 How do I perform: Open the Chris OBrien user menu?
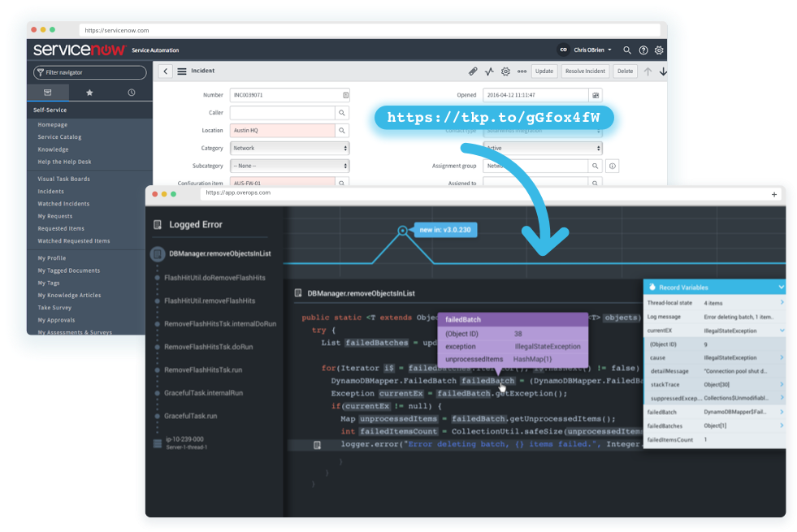click(586, 50)
